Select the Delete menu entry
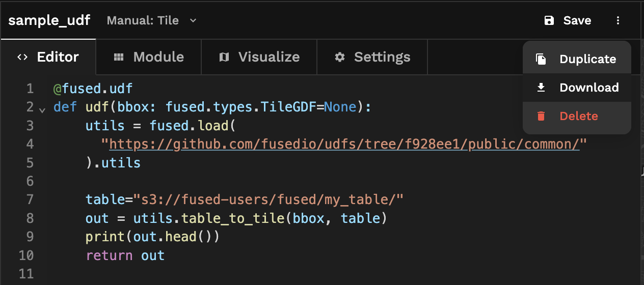The image size is (644, 285). point(578,116)
